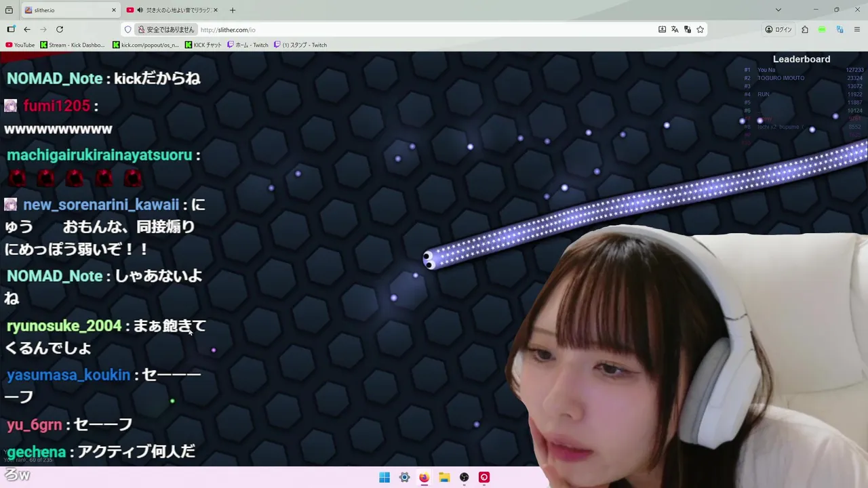Click new_sorenarini_kawaii's avatar in chat

click(x=10, y=205)
